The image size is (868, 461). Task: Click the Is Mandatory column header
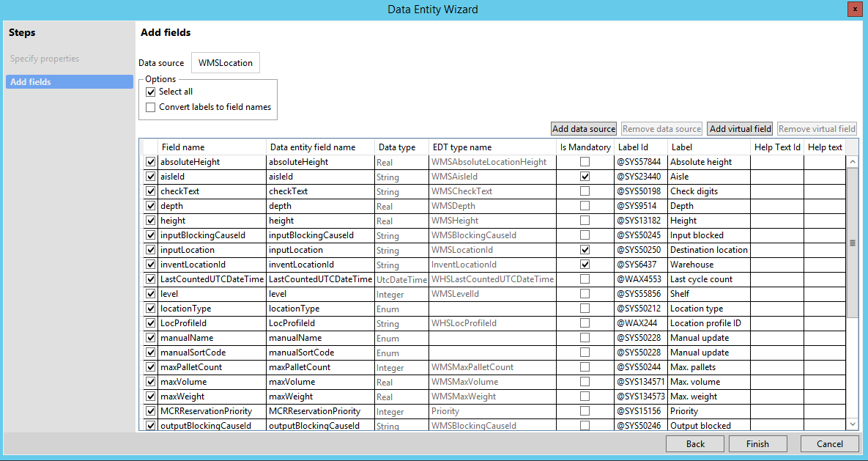pos(585,147)
